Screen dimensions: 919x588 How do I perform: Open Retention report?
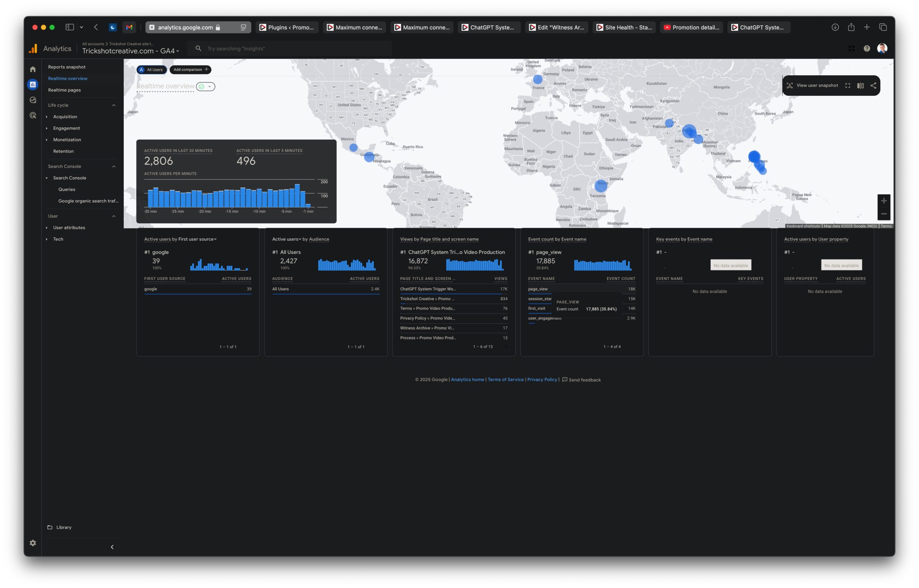64,151
